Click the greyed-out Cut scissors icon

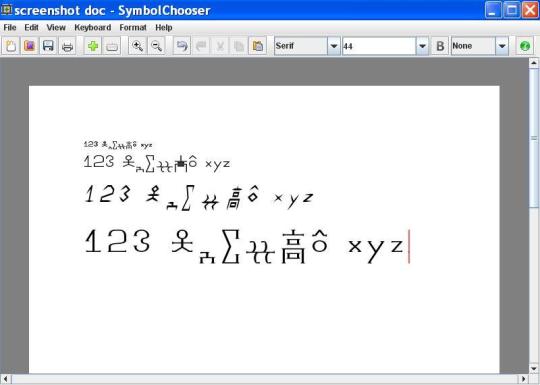click(x=220, y=45)
